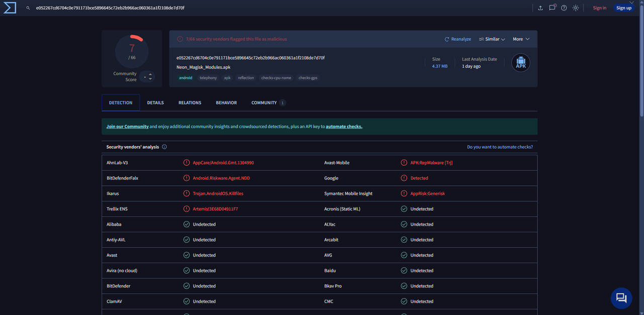
Task: Click the check icon for Acronis (Static ML)
Action: click(x=404, y=209)
